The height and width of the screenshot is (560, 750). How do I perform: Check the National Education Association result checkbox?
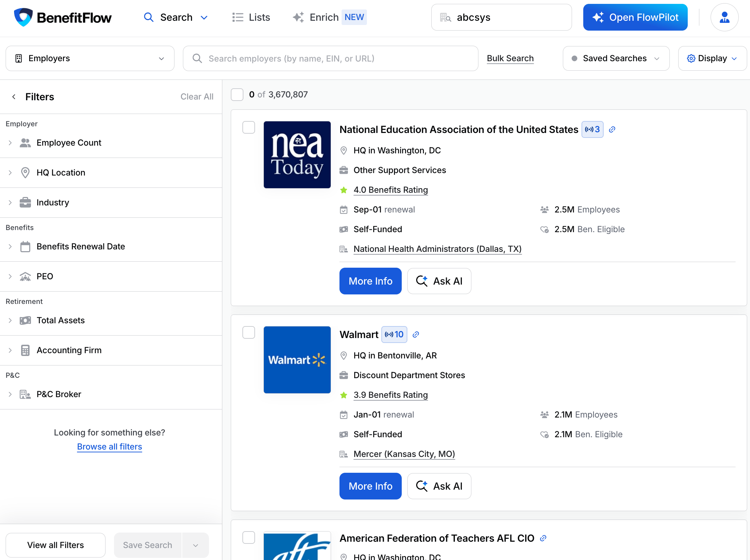coord(249,127)
